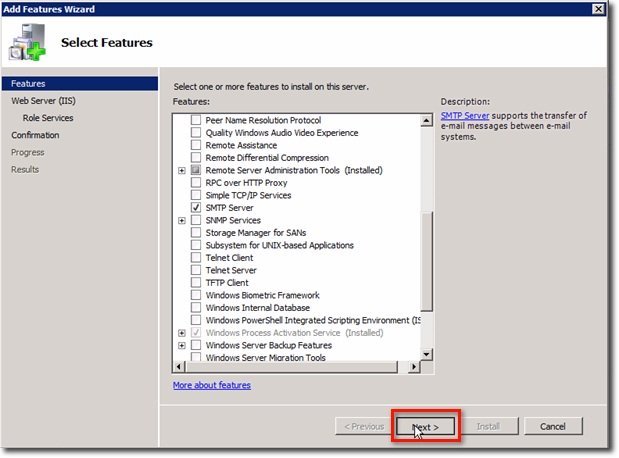The image size is (619, 458).
Task: Tick the Telnet Server checkbox
Action: [x=196, y=270]
